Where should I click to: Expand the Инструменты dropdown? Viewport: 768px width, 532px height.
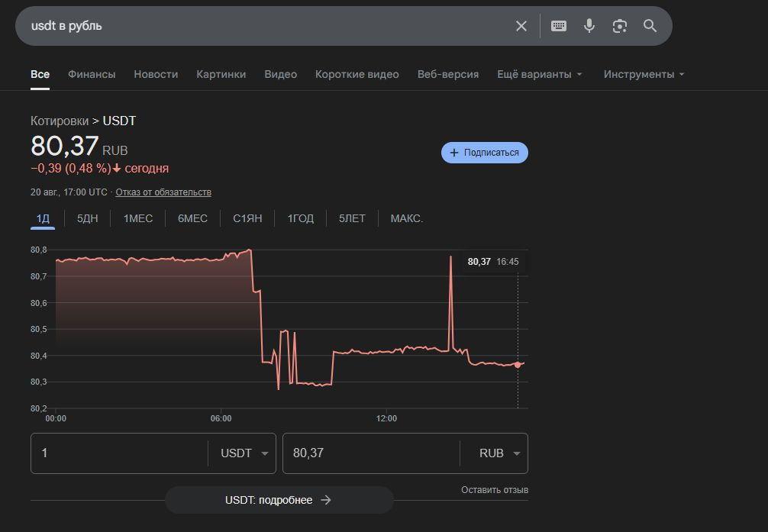pos(644,75)
